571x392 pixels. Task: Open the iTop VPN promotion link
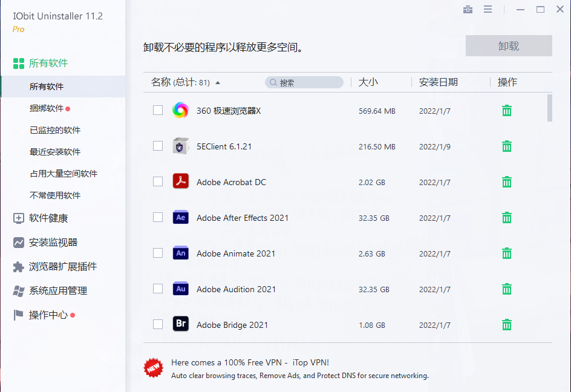coord(250,363)
